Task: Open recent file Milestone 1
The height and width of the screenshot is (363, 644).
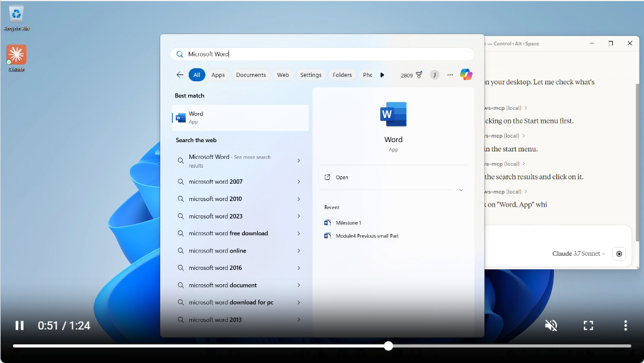Action: [348, 223]
